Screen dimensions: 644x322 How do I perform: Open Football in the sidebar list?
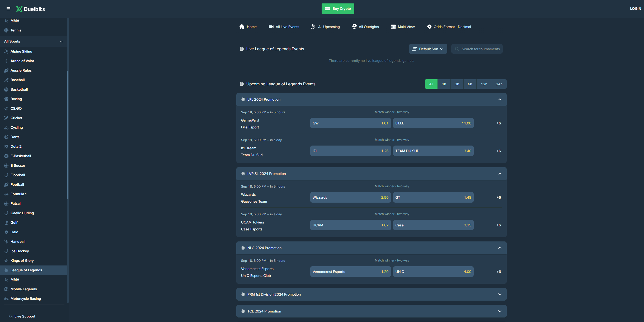[x=34, y=185]
